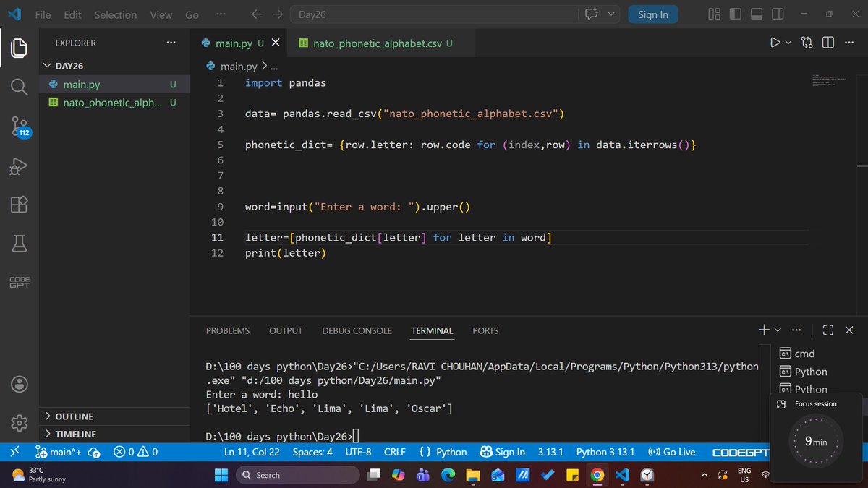
Task: Open the Search view in activity bar
Action: pyautogui.click(x=19, y=87)
